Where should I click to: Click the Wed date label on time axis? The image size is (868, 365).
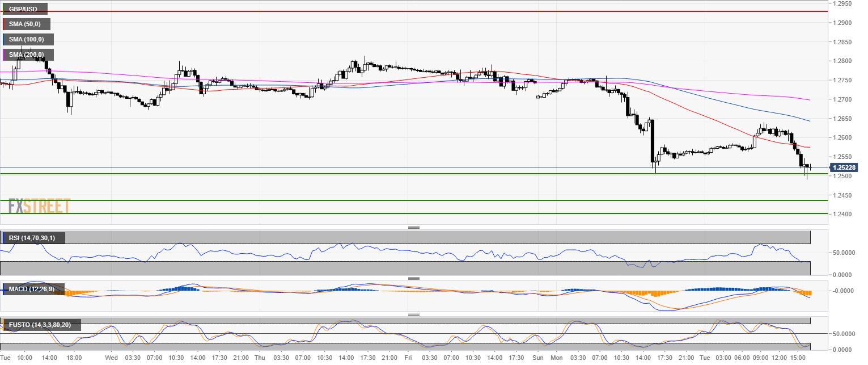[x=111, y=358]
